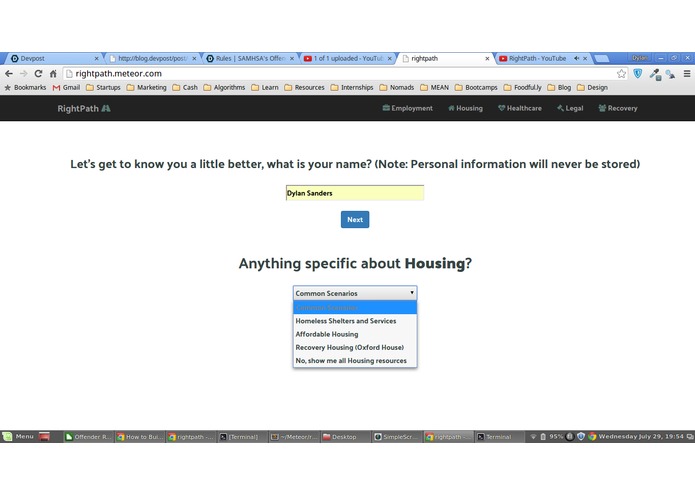695x494 pixels.
Task: Mute audio on the RightPath YouTube tab
Action: pos(576,58)
